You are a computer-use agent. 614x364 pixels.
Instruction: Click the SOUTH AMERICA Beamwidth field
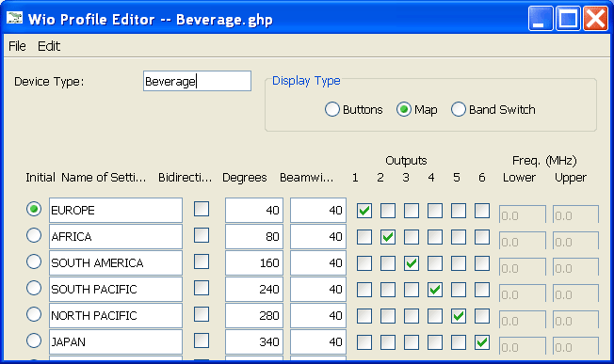(x=318, y=262)
